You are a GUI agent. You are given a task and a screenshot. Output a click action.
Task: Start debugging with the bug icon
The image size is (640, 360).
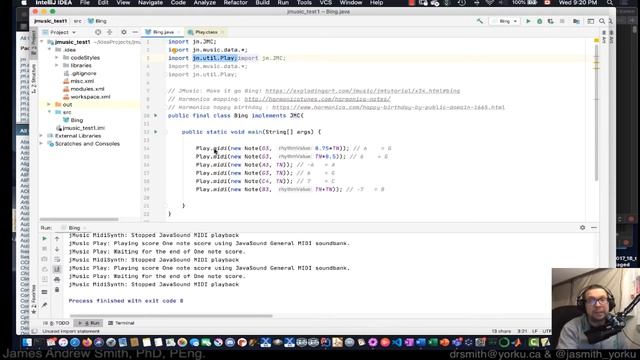coord(540,21)
